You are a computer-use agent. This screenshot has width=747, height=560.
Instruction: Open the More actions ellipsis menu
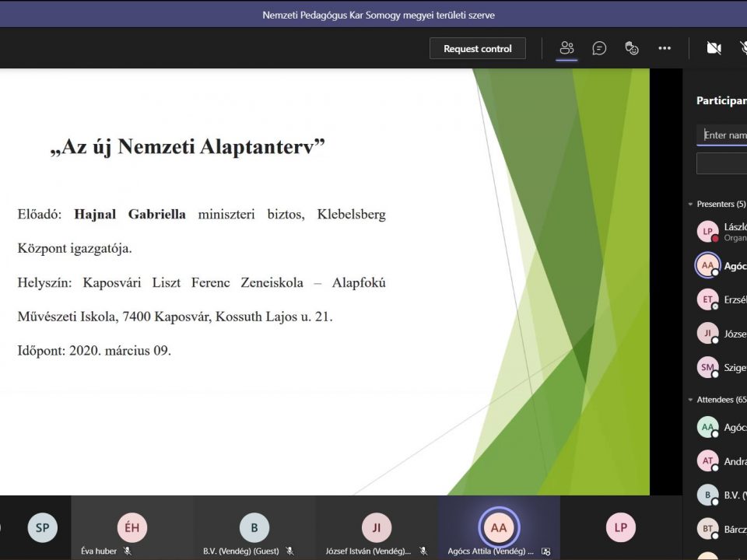point(664,48)
